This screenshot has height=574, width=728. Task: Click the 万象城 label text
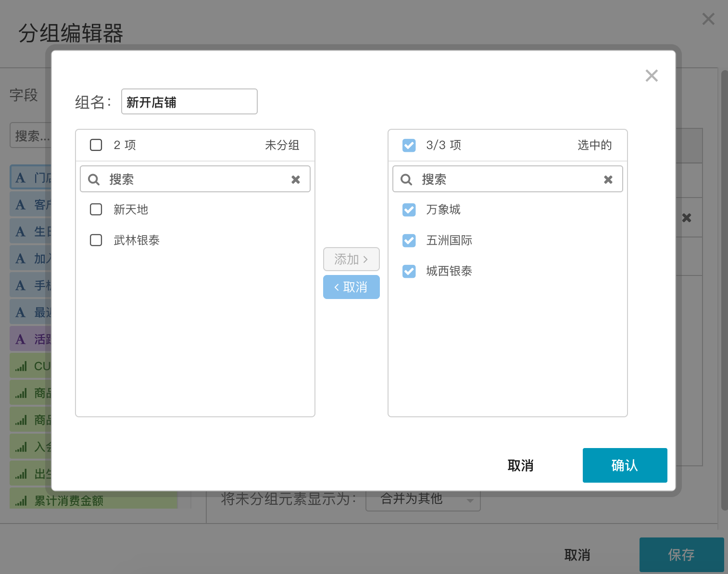coord(443,210)
